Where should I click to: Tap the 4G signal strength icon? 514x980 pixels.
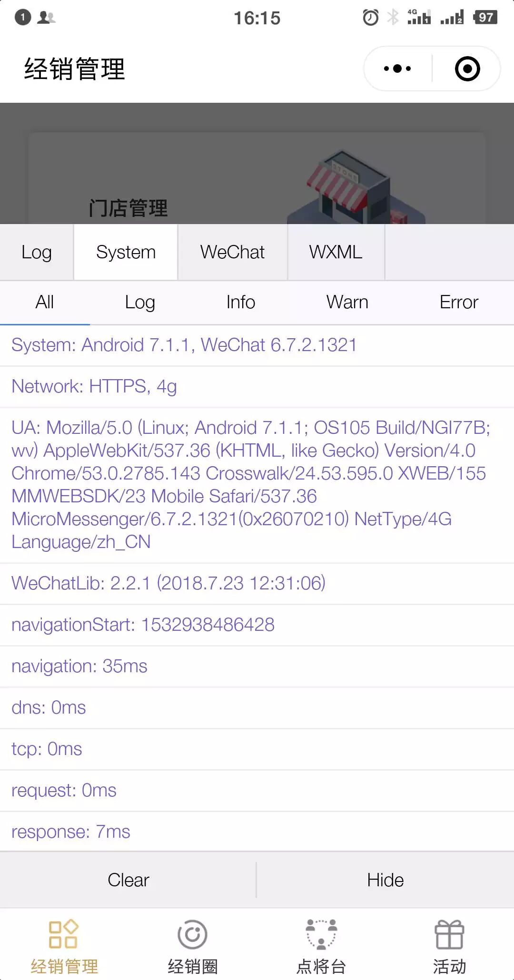419,17
